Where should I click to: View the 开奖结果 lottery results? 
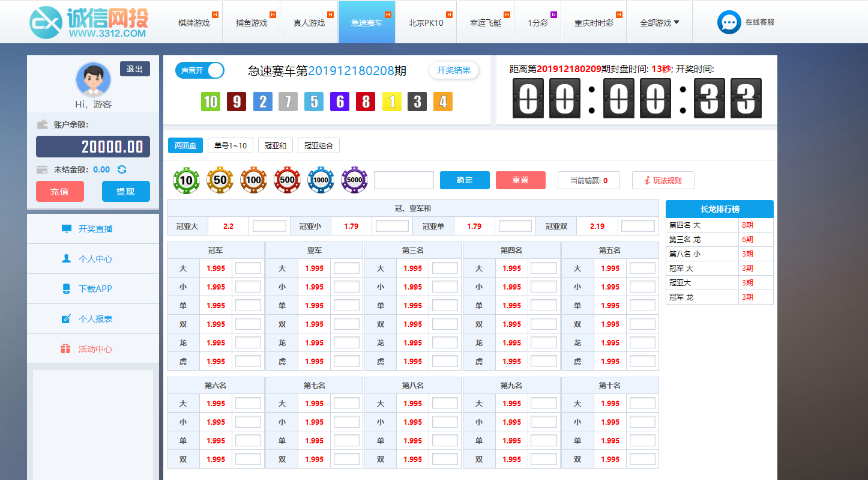[x=453, y=70]
